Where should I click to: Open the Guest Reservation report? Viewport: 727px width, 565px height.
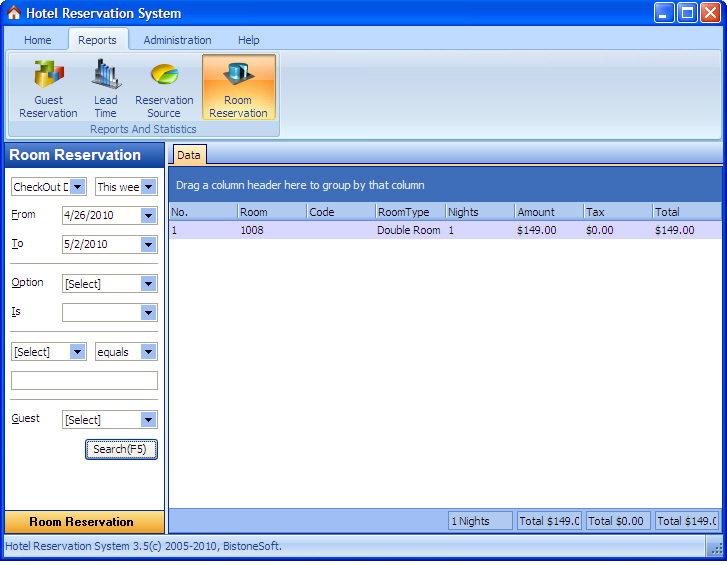[x=48, y=88]
